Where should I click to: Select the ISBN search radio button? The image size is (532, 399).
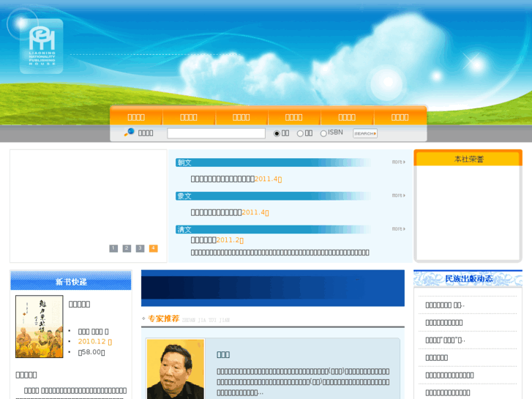(x=323, y=133)
